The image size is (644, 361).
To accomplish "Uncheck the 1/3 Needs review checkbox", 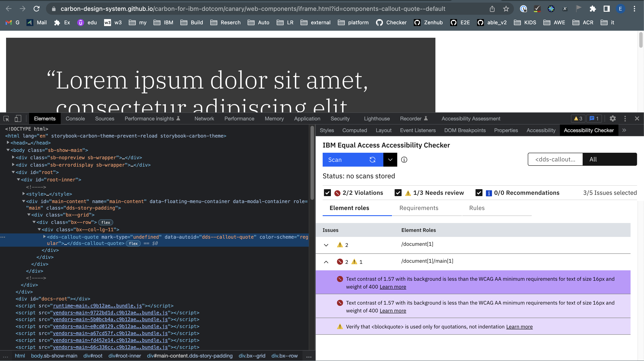I will 397,193.
